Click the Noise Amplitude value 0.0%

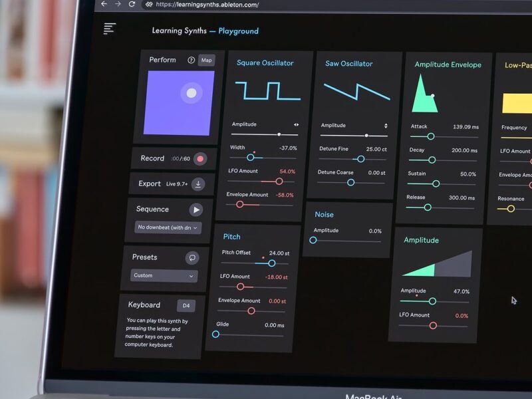tap(375, 231)
